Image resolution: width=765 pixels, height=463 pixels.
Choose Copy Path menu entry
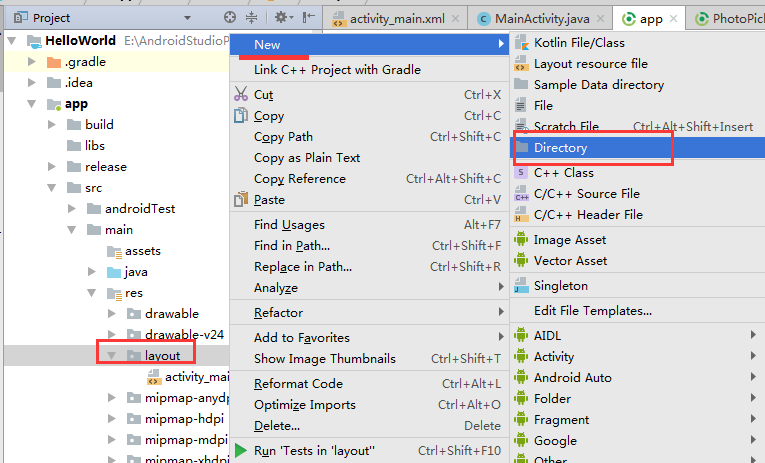coord(369,137)
